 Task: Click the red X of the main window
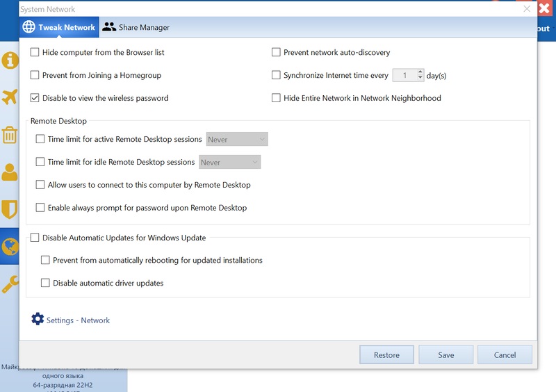click(x=544, y=8)
